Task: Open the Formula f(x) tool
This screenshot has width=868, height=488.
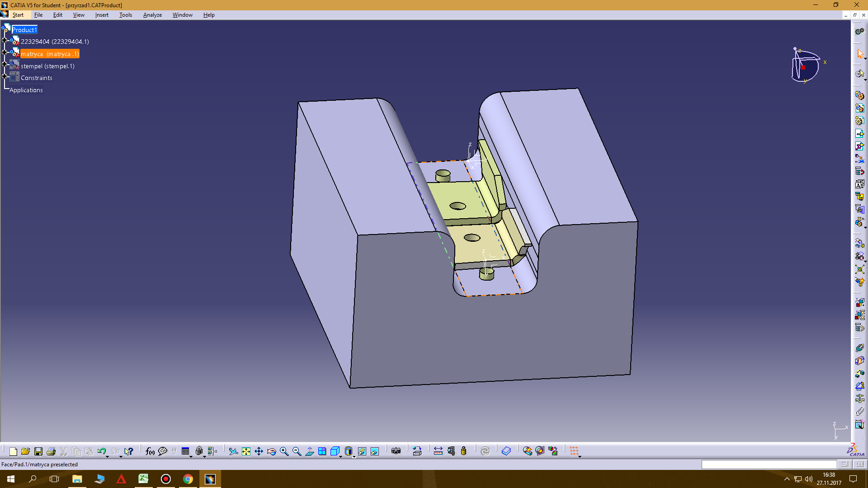Action: pos(150,451)
